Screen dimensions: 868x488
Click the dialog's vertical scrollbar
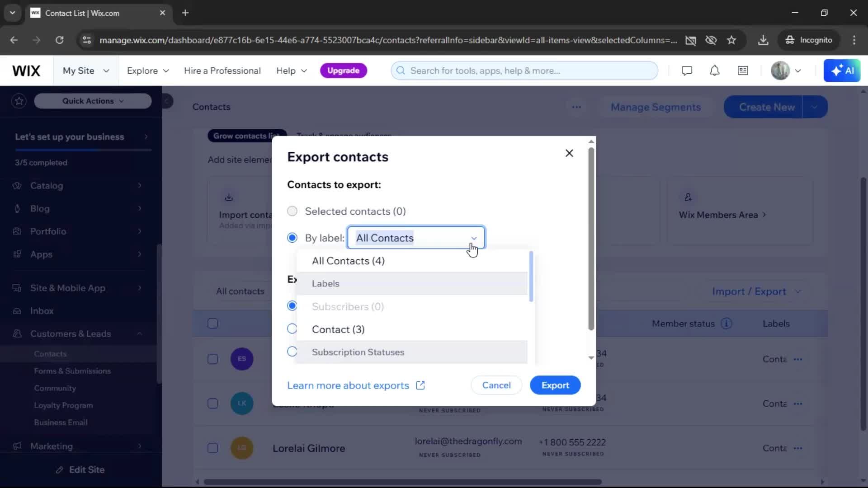pyautogui.click(x=591, y=239)
